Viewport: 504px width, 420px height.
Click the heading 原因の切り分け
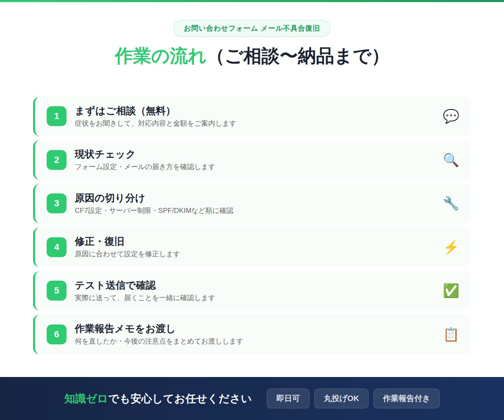110,198
